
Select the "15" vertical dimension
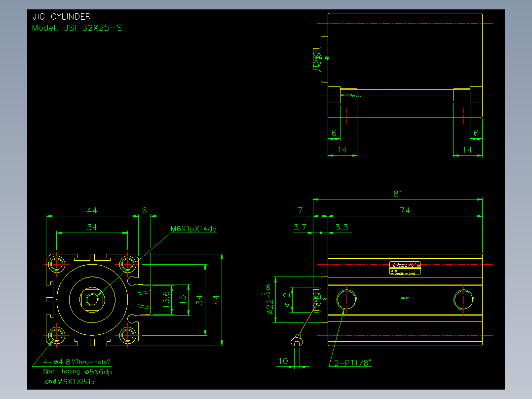tap(183, 300)
